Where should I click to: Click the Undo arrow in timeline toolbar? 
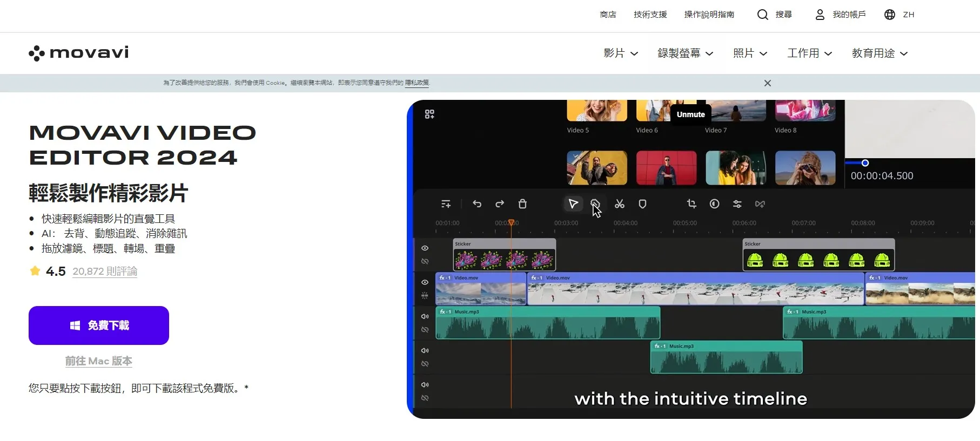(477, 204)
